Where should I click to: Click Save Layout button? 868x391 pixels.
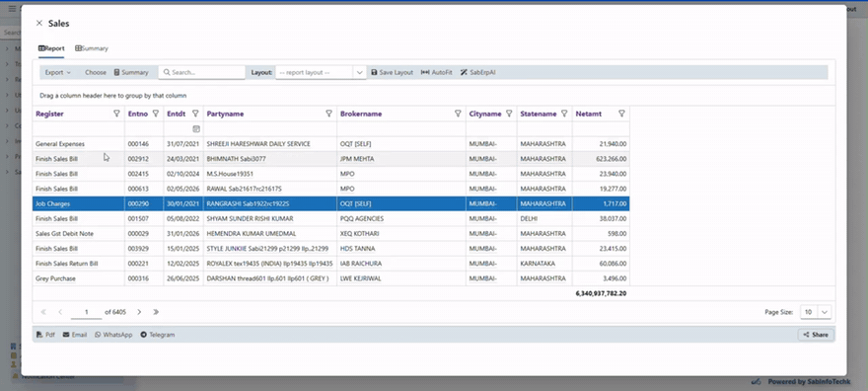[392, 72]
